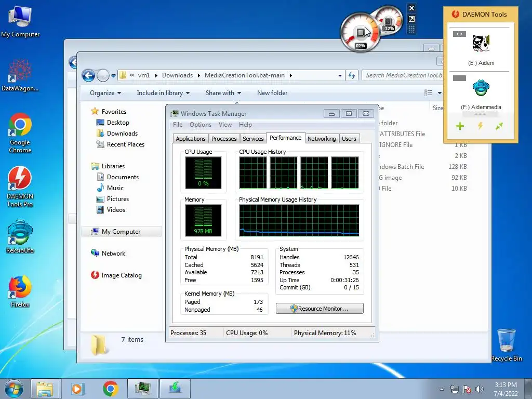Click the volume speaker tray icon
Image resolution: width=532 pixels, height=399 pixels.
point(480,389)
